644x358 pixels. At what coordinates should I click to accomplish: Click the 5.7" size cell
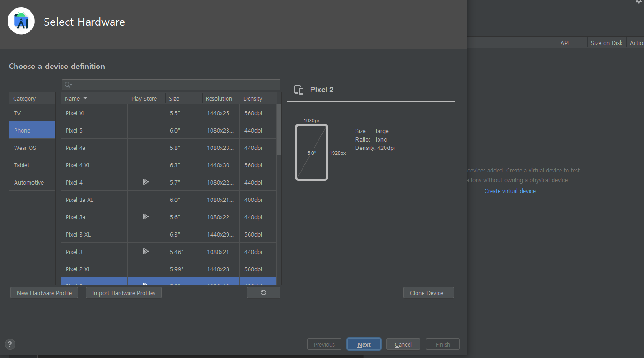(183, 182)
